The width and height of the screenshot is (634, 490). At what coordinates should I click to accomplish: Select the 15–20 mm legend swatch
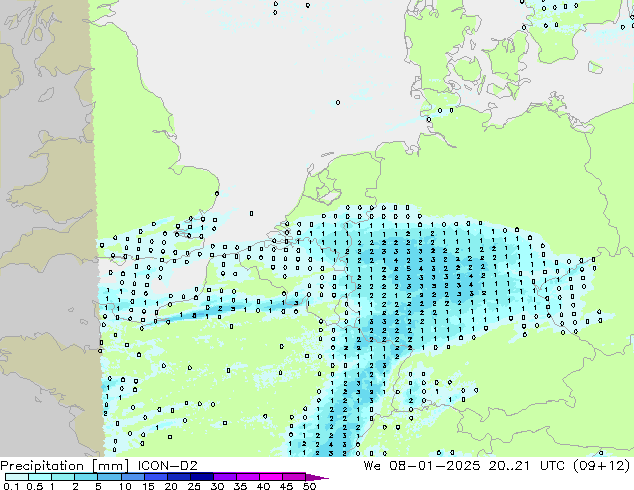tap(155, 477)
